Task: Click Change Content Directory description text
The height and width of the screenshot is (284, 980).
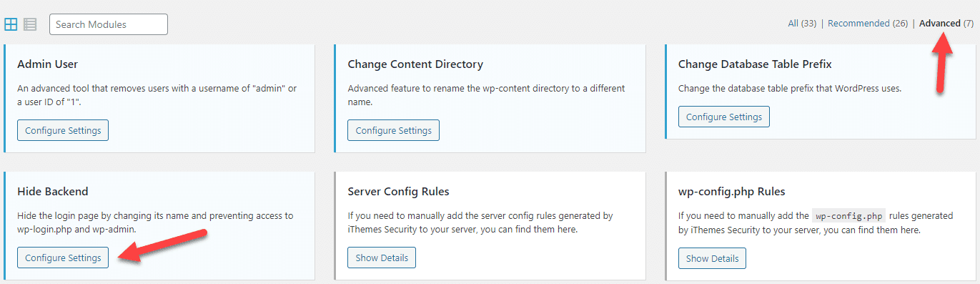Action: [486, 95]
